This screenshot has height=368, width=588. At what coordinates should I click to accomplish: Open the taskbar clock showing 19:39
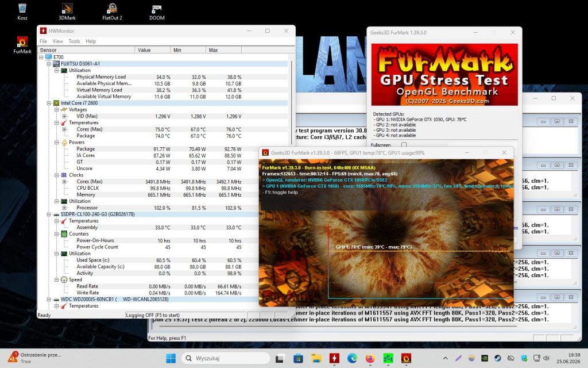pyautogui.click(x=568, y=358)
